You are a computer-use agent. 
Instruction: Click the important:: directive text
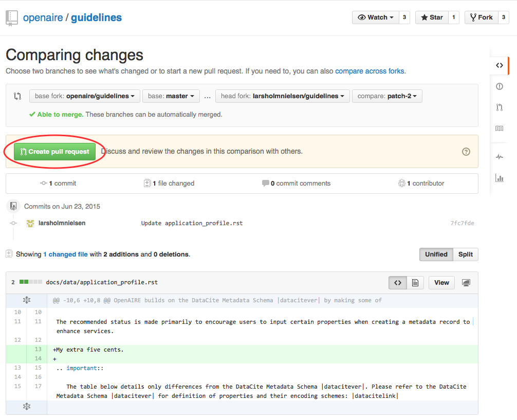(85, 368)
